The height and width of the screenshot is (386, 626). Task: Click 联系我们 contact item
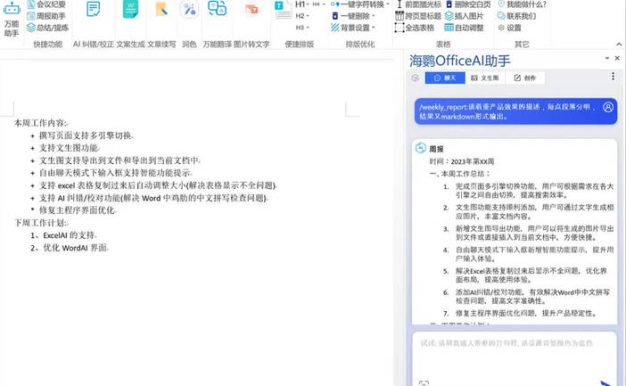[x=517, y=16]
